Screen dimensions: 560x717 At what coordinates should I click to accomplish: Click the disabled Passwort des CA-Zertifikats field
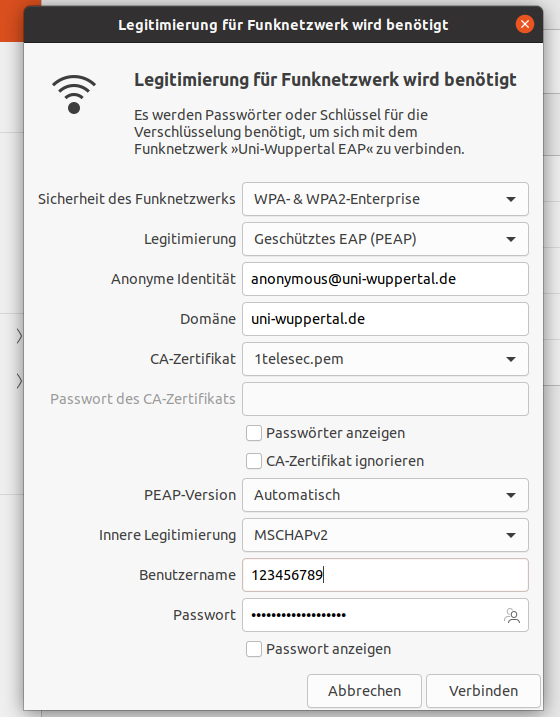pyautogui.click(x=385, y=399)
